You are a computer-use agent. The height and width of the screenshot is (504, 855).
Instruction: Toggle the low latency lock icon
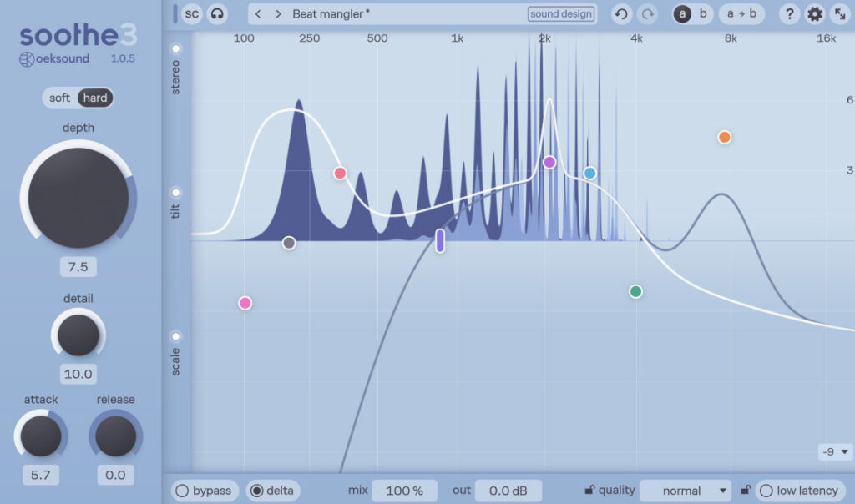point(746,490)
